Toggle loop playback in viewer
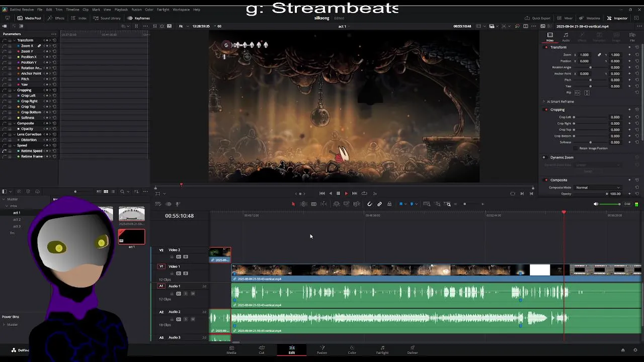The image size is (644, 362). (x=364, y=193)
